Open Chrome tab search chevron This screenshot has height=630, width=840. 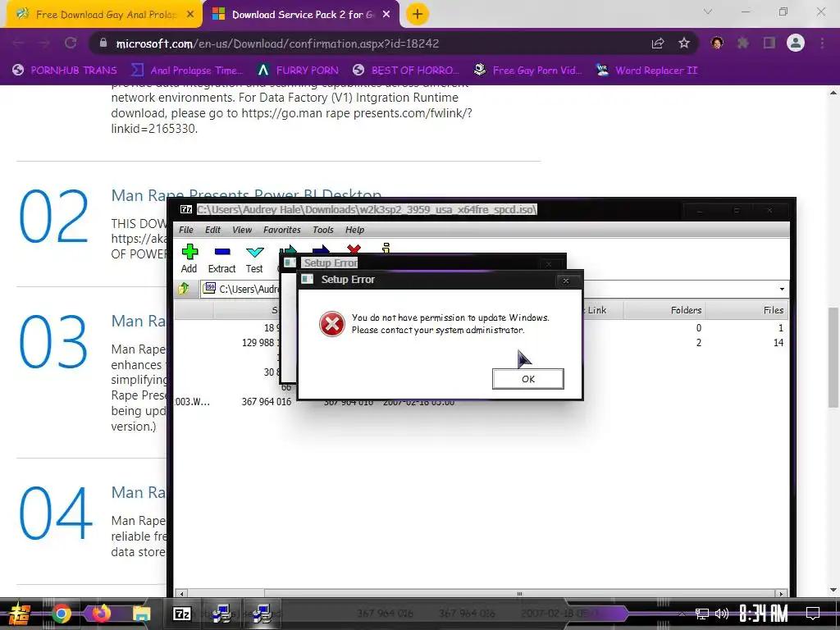click(x=708, y=11)
